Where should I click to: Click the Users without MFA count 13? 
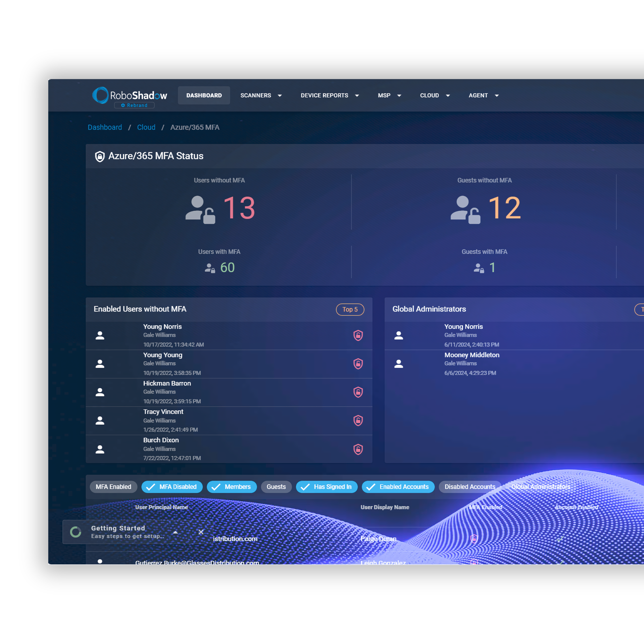coord(239,208)
